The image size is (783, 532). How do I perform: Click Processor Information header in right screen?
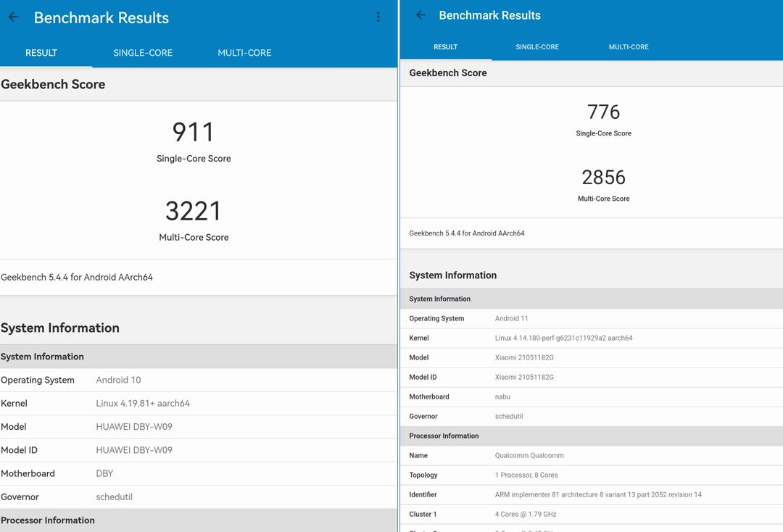(x=444, y=436)
